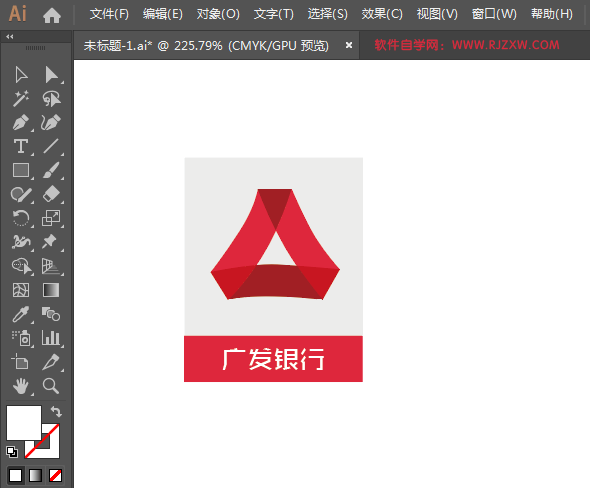
Task: Select the Shape Builder tool
Action: tap(22, 266)
